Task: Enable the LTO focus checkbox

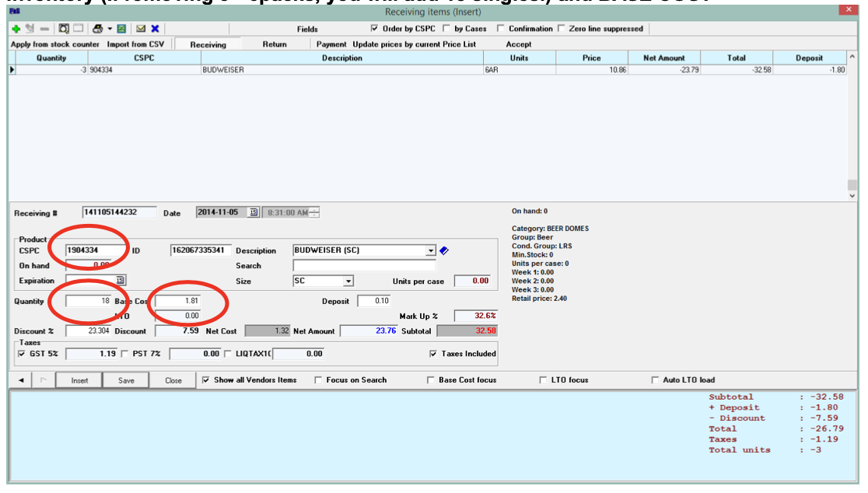Action: (543, 380)
